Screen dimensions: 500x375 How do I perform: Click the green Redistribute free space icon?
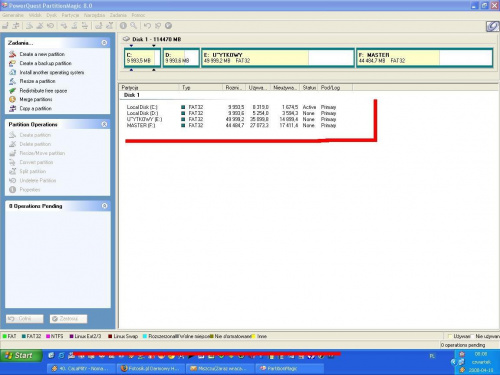coord(12,90)
